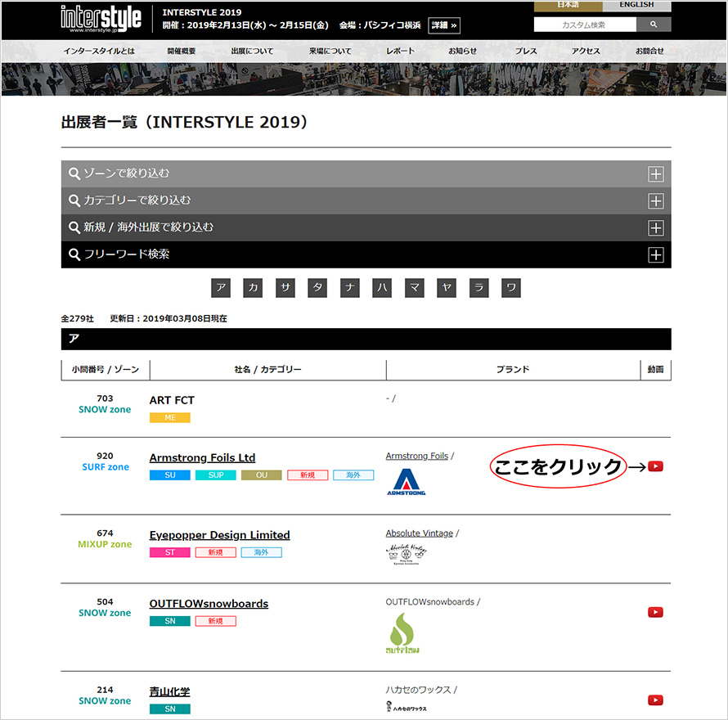Click the SURF zone label for booth 920

coord(106,467)
